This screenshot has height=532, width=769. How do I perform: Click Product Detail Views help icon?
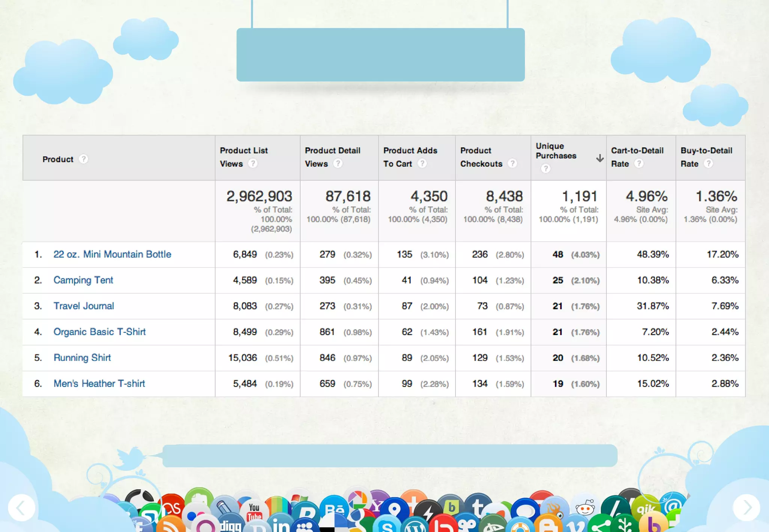click(x=338, y=164)
